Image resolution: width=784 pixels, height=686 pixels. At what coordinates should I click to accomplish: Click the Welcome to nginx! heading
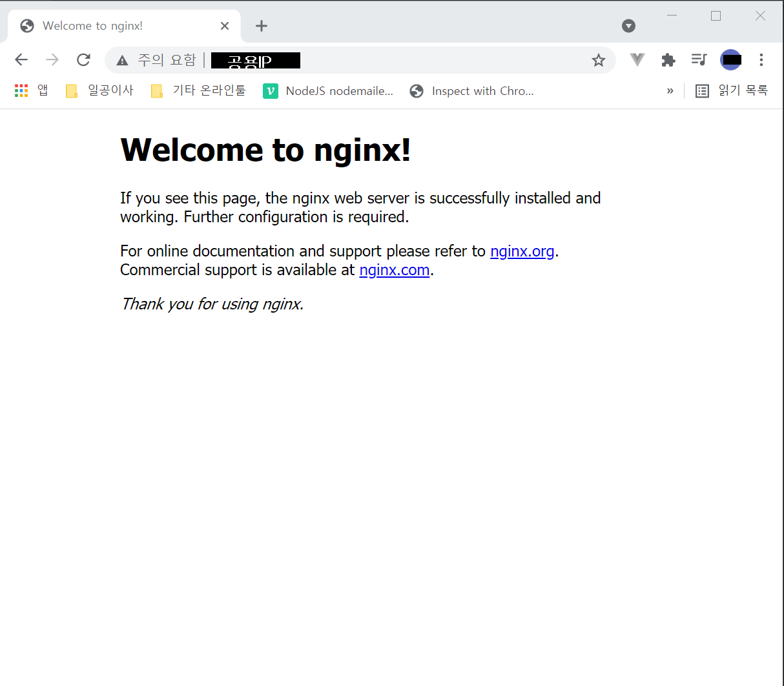(x=265, y=150)
